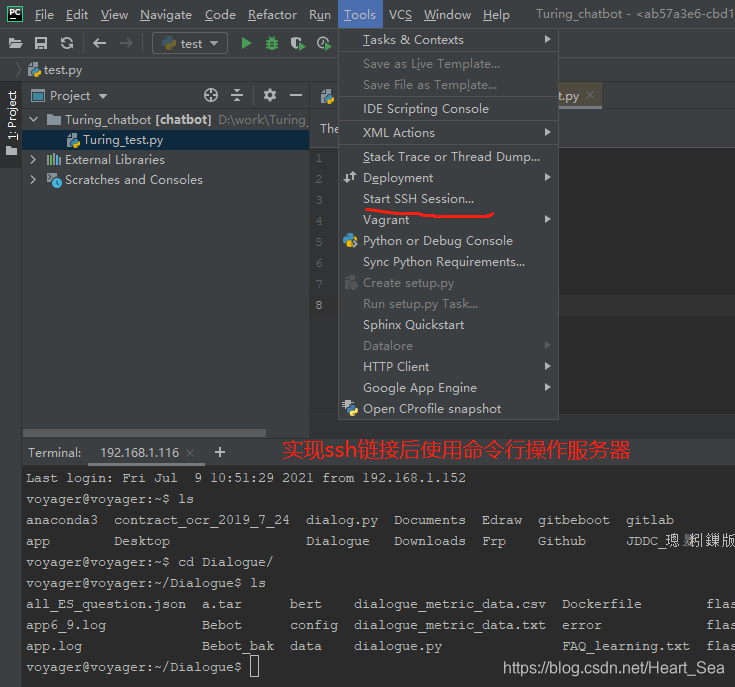735x687 pixels.
Task: Select Open CProfile snapshot
Action: pyautogui.click(x=449, y=409)
